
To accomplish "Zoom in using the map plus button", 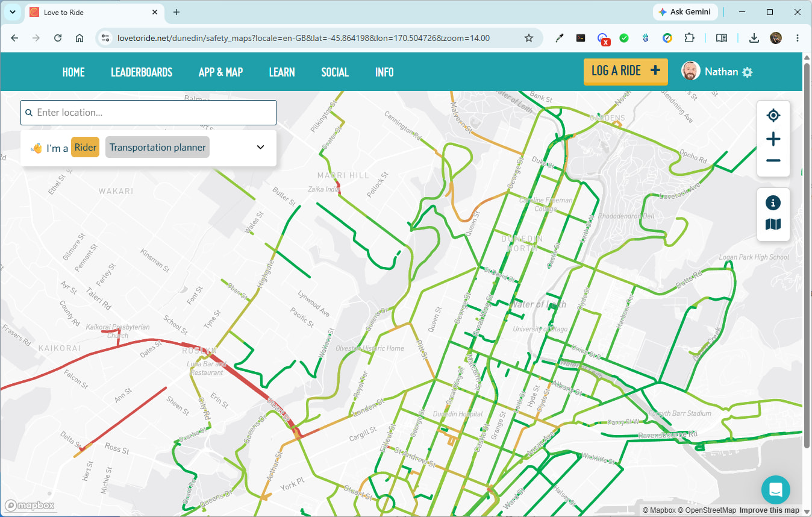I will 773,139.
